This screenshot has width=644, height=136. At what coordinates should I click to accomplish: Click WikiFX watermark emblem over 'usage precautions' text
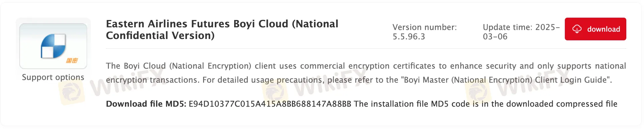coord(275,90)
